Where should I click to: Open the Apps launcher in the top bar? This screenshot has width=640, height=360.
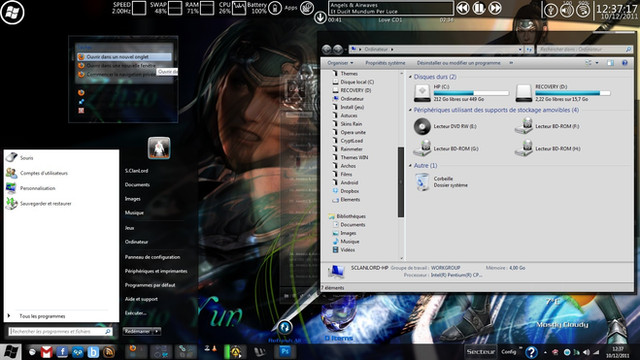(307, 8)
